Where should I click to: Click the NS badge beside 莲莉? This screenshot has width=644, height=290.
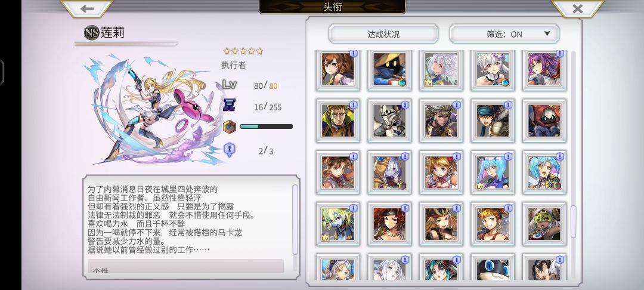point(91,33)
